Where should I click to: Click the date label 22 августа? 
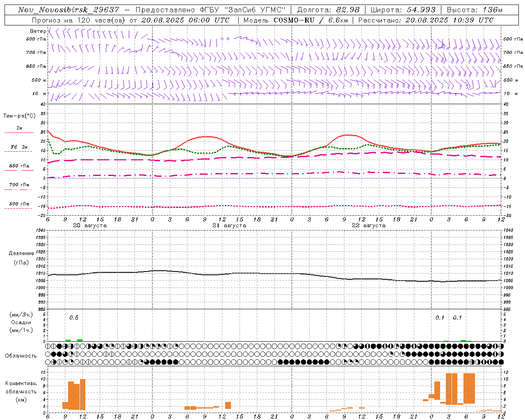pos(369,226)
